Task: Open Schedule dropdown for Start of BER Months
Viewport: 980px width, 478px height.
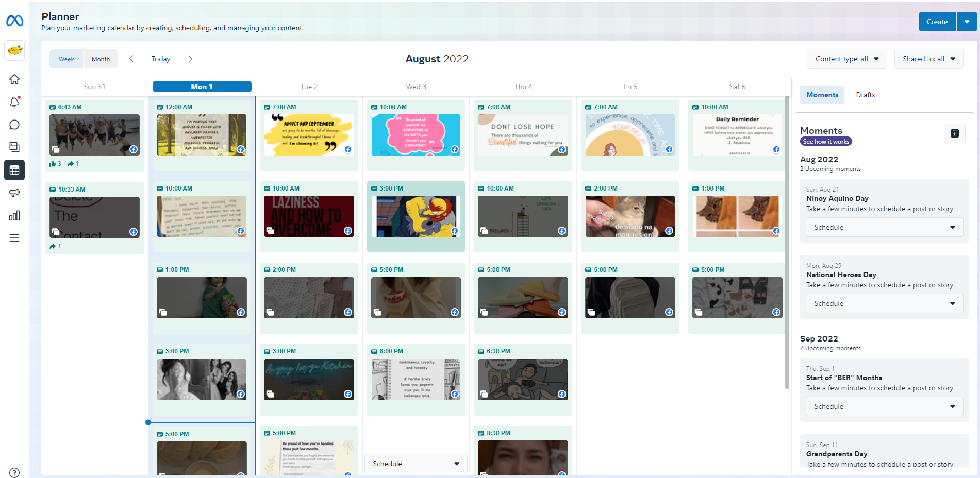Action: 885,406
